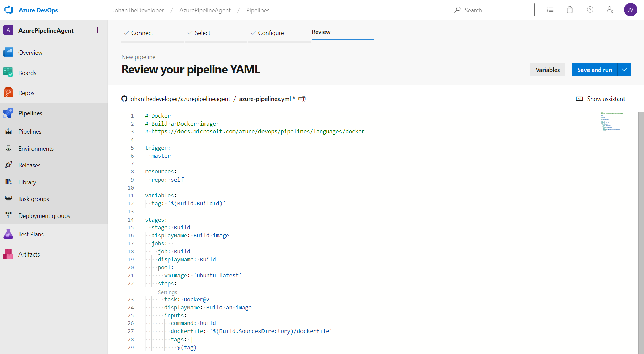The height and width of the screenshot is (354, 644).
Task: Click the search magnifier icon
Action: 458,10
